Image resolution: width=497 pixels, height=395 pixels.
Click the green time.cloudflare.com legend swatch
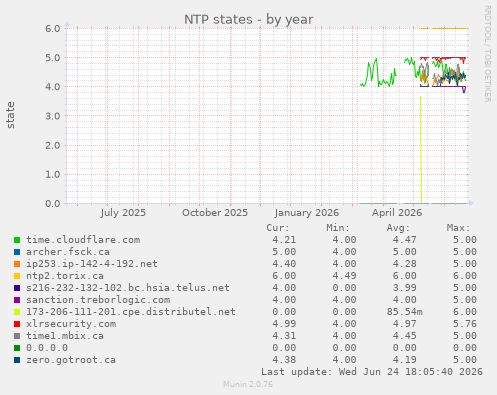point(17,240)
